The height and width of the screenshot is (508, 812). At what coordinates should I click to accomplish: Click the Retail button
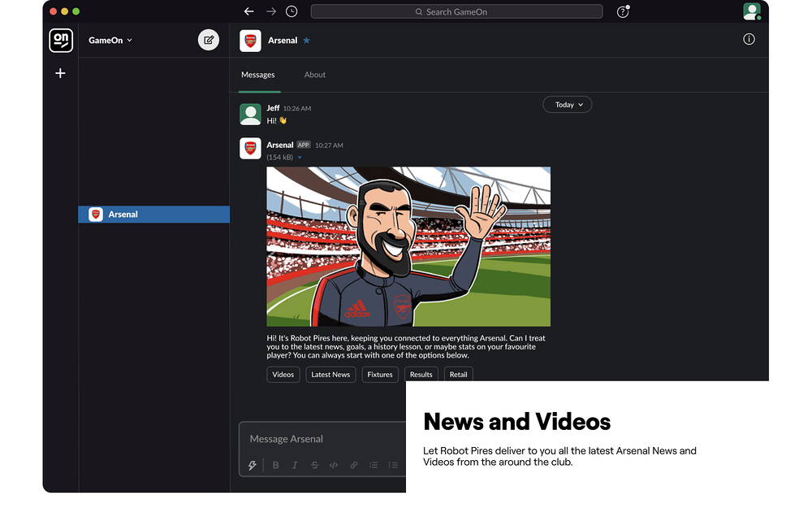click(458, 374)
